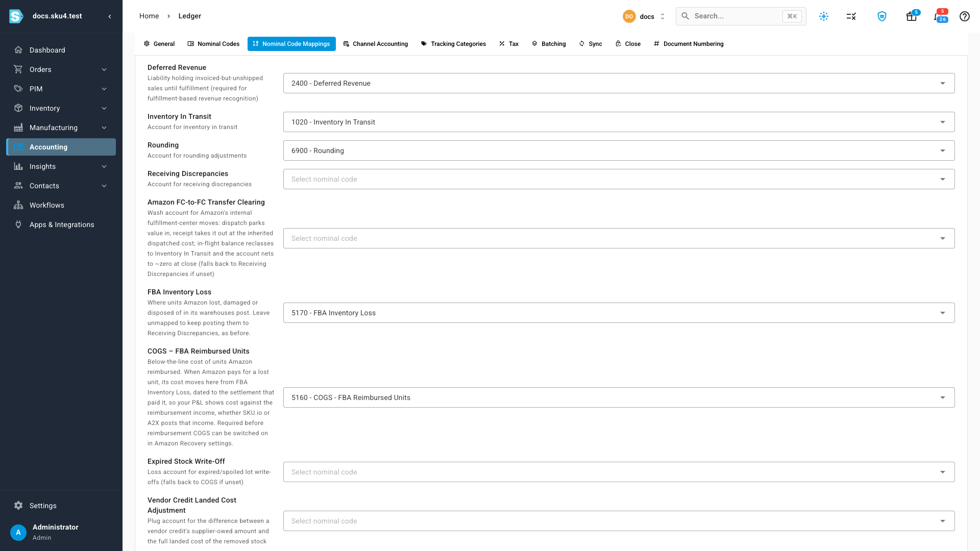Screen dimensions: 980x551
Task: Open Dashboard in the sidebar
Action: (61, 50)
